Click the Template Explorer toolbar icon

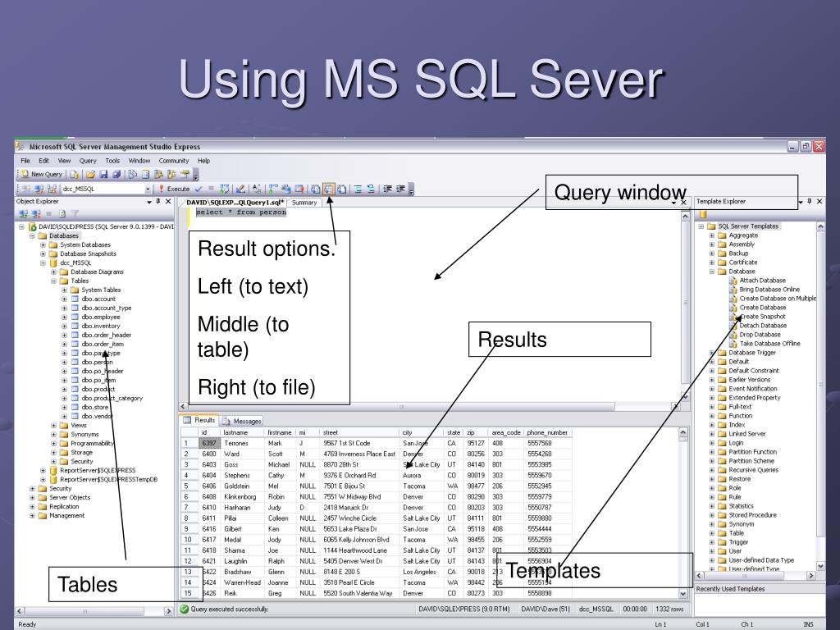[171, 174]
